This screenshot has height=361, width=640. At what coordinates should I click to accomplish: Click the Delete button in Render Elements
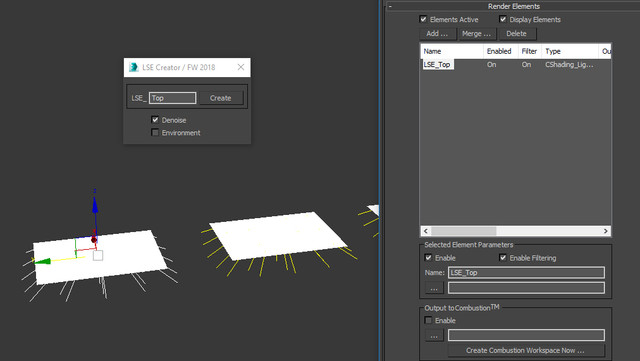(x=517, y=33)
